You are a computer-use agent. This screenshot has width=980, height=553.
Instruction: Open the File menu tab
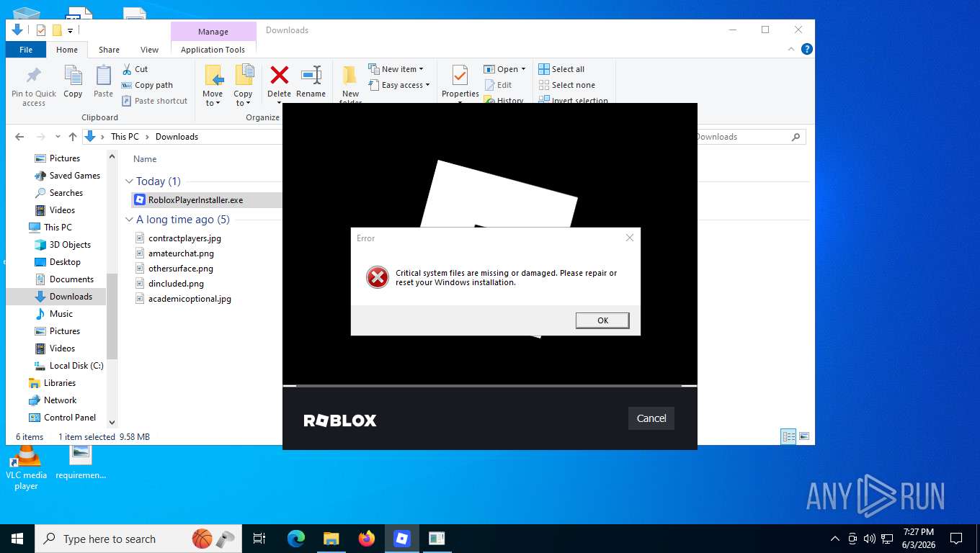click(x=26, y=50)
